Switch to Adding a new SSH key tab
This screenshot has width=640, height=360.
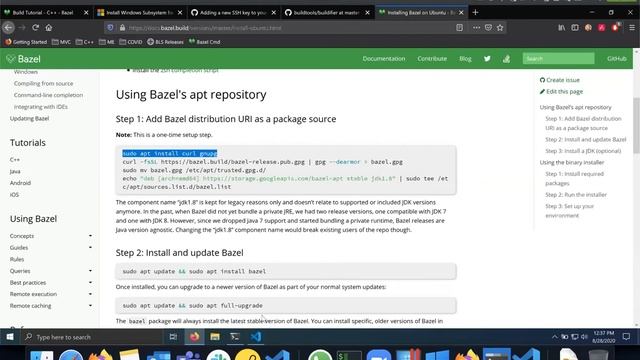pyautogui.click(x=233, y=13)
